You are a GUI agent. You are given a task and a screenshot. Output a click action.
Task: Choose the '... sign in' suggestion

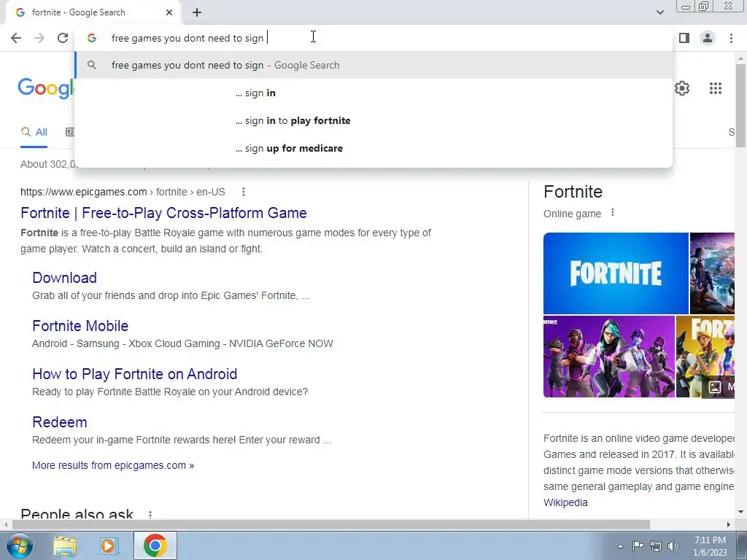pos(374,93)
